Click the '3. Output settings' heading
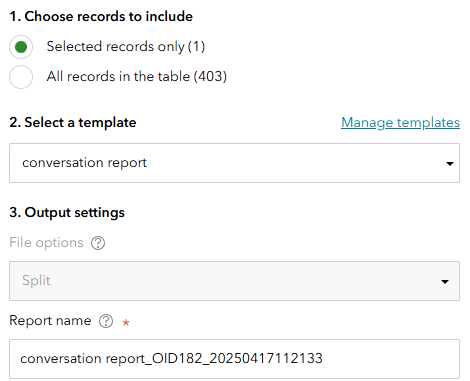 [67, 213]
